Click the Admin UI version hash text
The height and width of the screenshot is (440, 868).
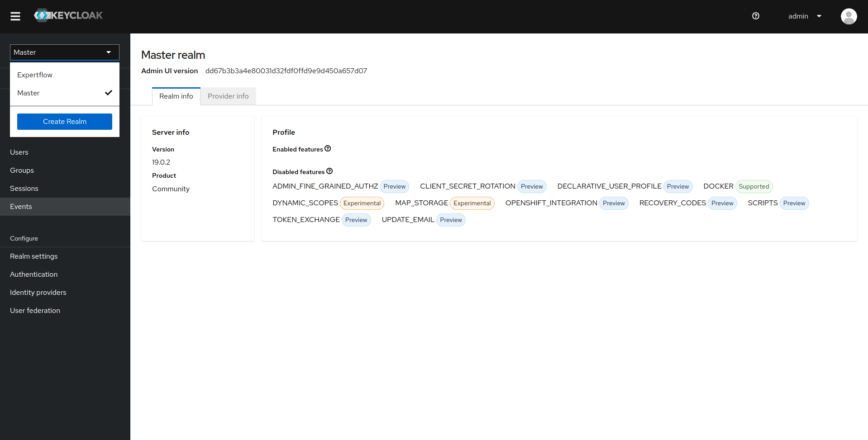pyautogui.click(x=286, y=71)
